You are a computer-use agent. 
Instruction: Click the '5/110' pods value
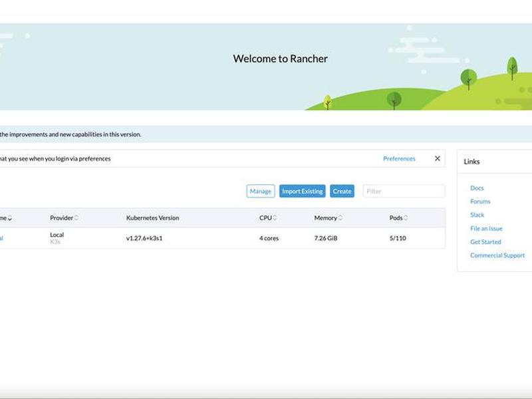click(398, 238)
